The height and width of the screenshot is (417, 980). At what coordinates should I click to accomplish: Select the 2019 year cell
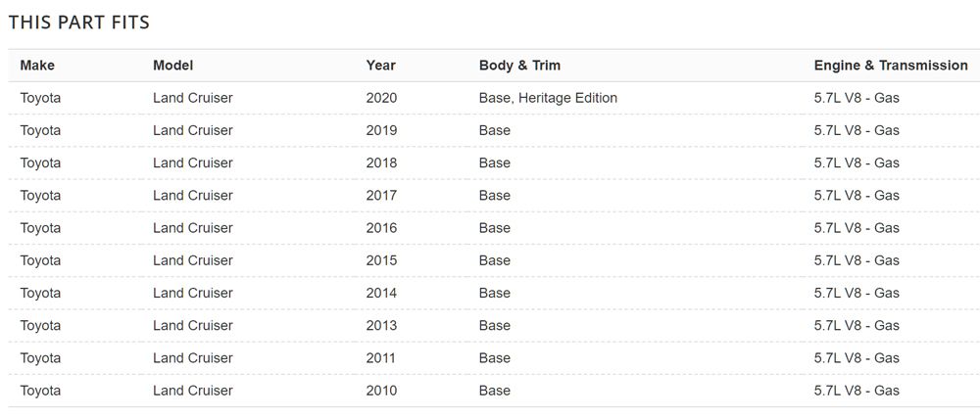click(381, 130)
